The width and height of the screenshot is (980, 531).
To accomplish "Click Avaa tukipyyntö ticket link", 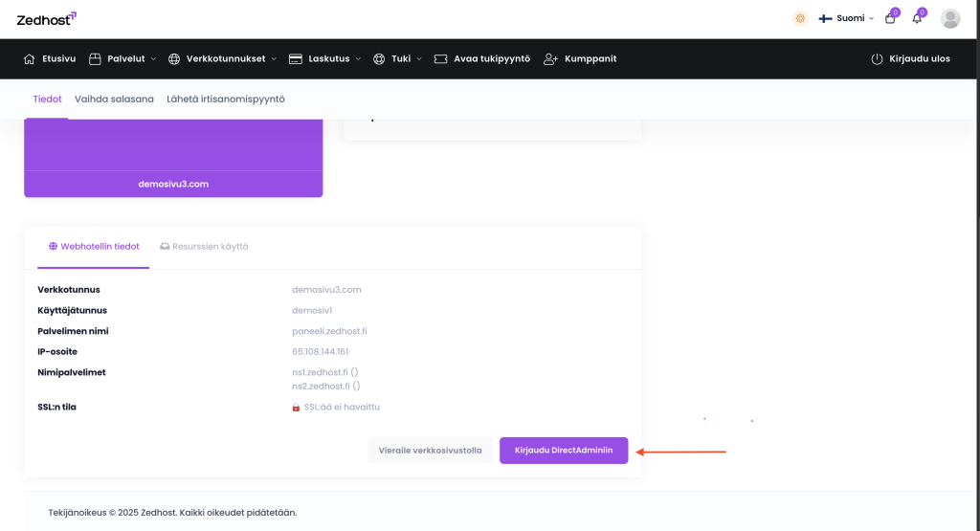I will pyautogui.click(x=482, y=58).
